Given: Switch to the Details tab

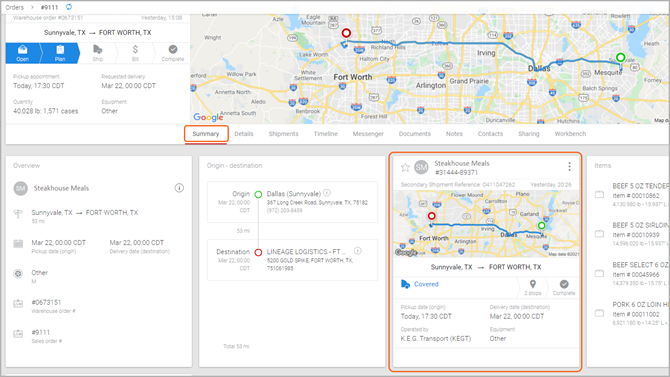Looking at the screenshot, I should click(244, 134).
